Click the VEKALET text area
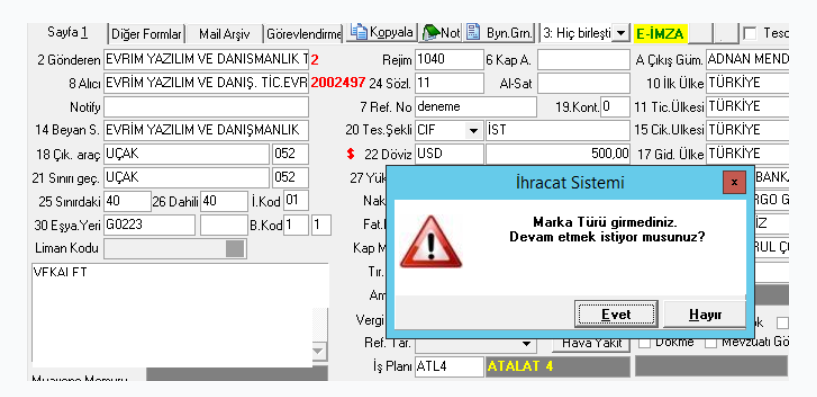The width and height of the screenshot is (817, 397). (x=172, y=315)
